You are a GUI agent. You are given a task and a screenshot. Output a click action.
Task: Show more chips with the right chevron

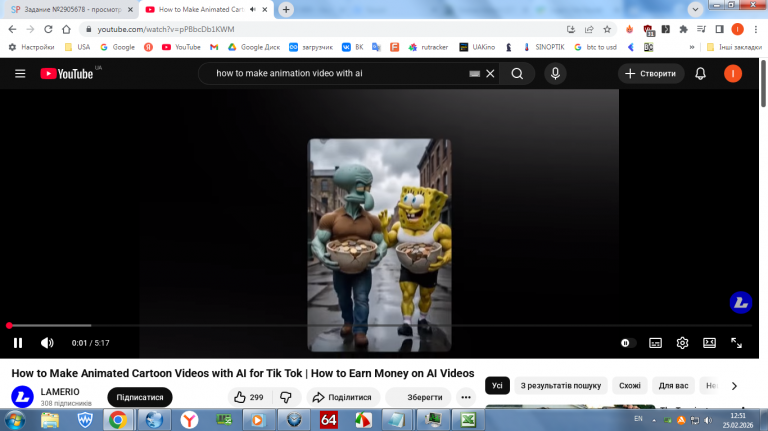(x=734, y=386)
